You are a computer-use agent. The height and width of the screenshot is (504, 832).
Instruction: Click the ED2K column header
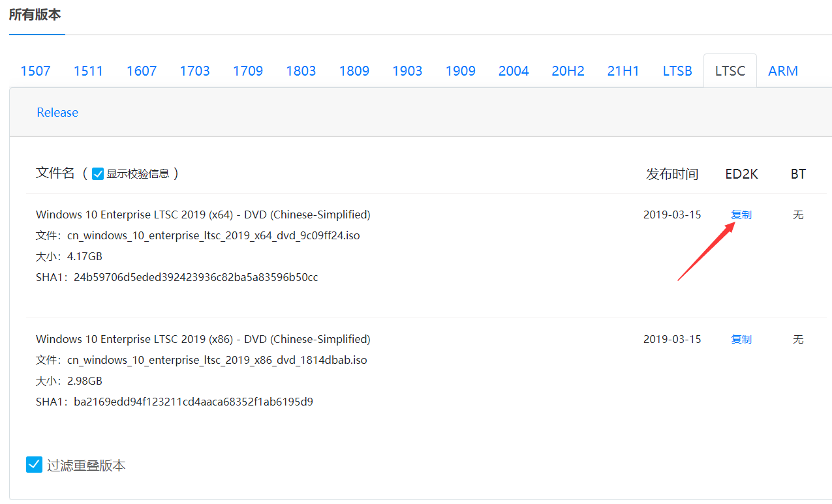[x=742, y=174]
